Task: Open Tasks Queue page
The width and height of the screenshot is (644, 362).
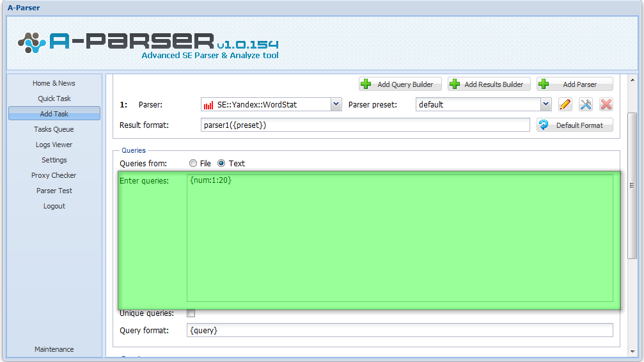Action: point(54,129)
